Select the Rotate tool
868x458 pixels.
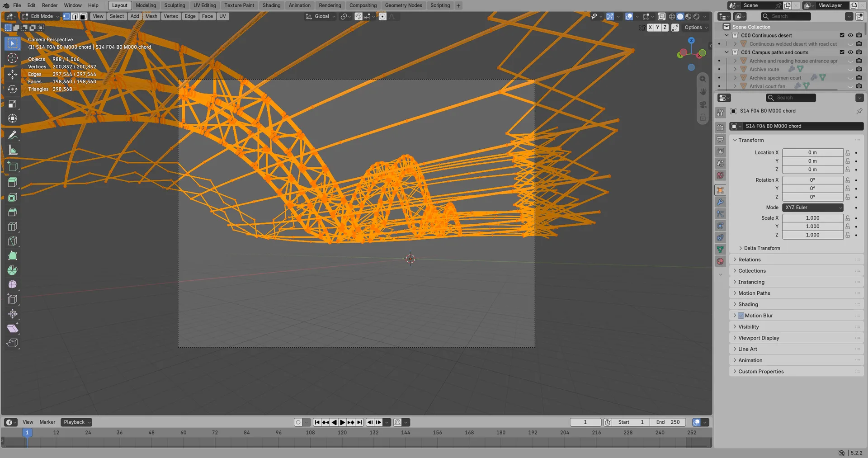tap(13, 89)
